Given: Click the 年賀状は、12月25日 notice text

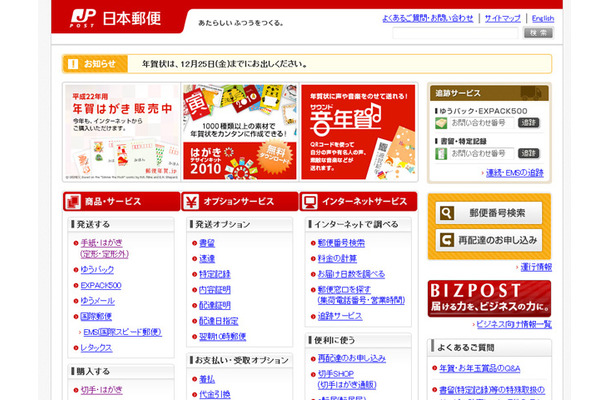Looking at the screenshot, I should 224,64.
